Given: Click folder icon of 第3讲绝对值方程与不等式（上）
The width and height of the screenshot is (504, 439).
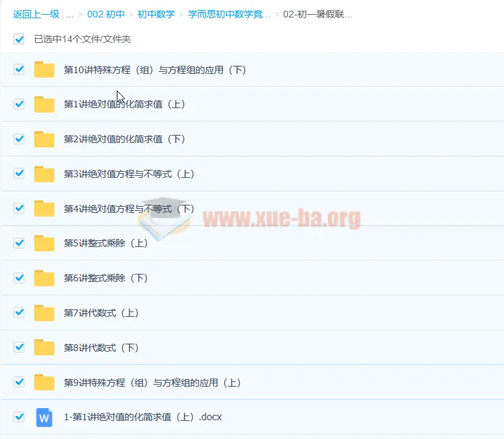Looking at the screenshot, I should coord(44,174).
